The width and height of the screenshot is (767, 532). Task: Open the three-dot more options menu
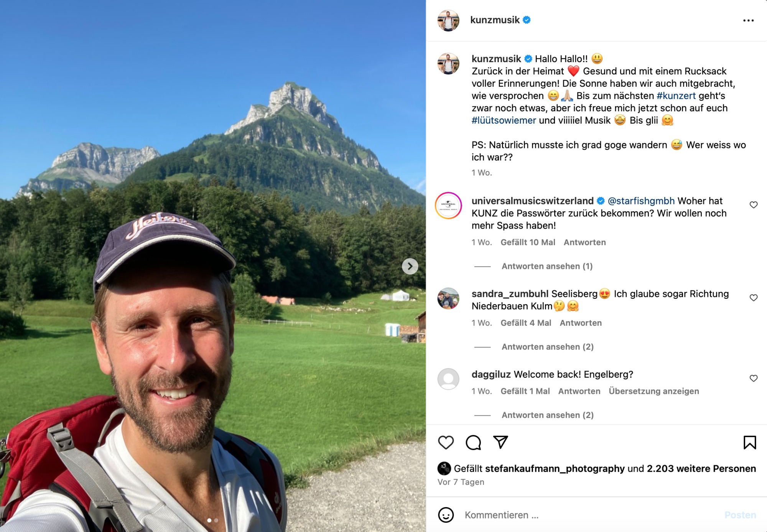click(x=748, y=20)
